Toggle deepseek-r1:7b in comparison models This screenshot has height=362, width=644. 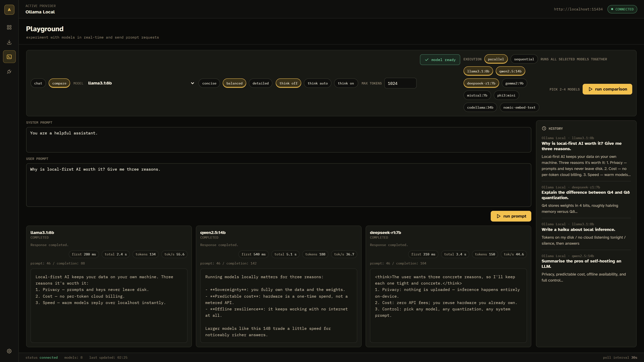click(481, 83)
